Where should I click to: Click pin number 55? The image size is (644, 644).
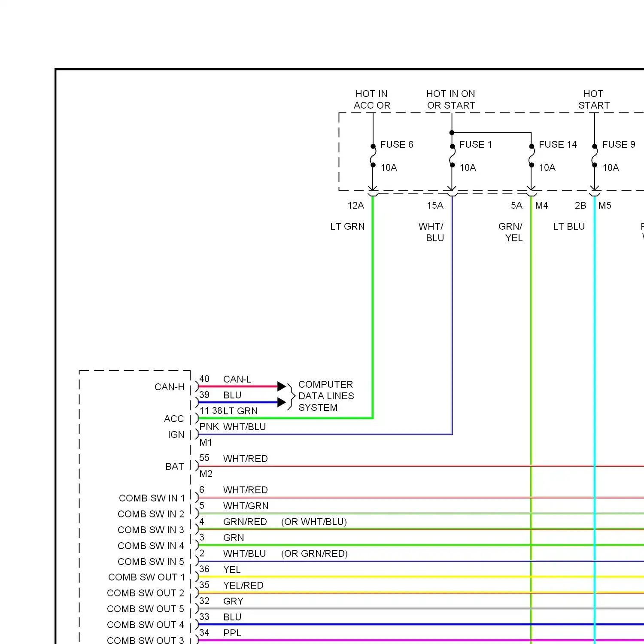click(204, 458)
